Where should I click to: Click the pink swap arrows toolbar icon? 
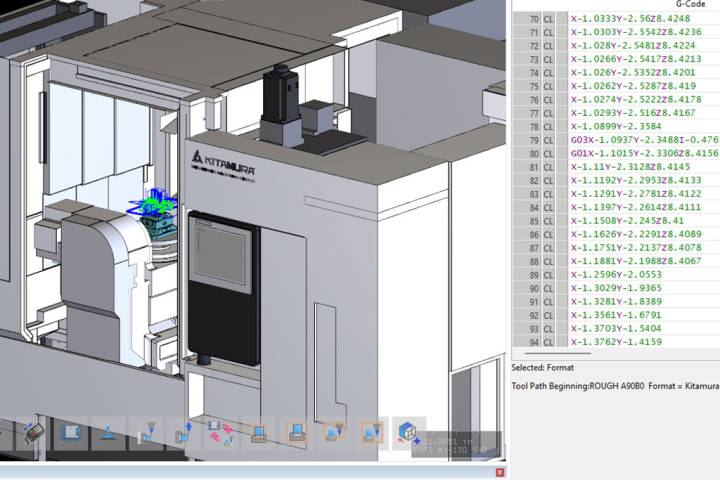coord(220,433)
